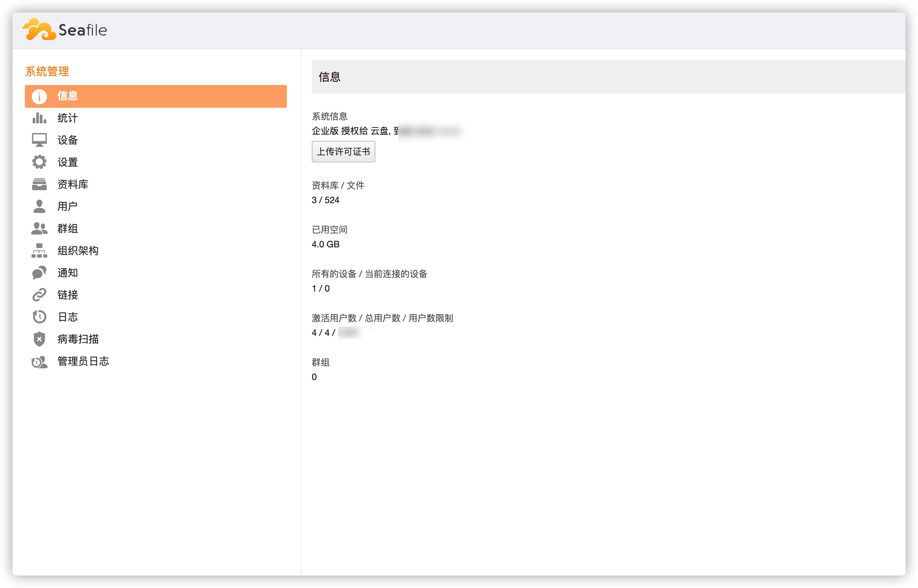Image resolution: width=918 pixels, height=588 pixels.
Task: Click the 设备 monitor icon
Action: (39, 140)
